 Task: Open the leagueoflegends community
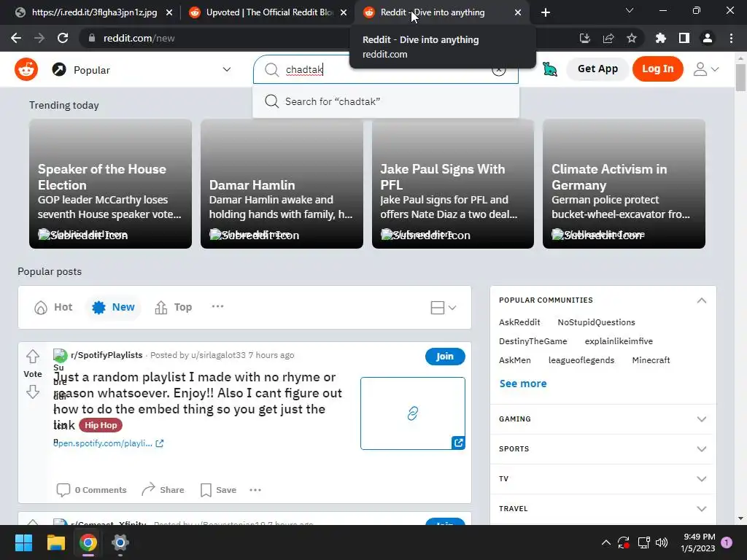click(x=581, y=360)
